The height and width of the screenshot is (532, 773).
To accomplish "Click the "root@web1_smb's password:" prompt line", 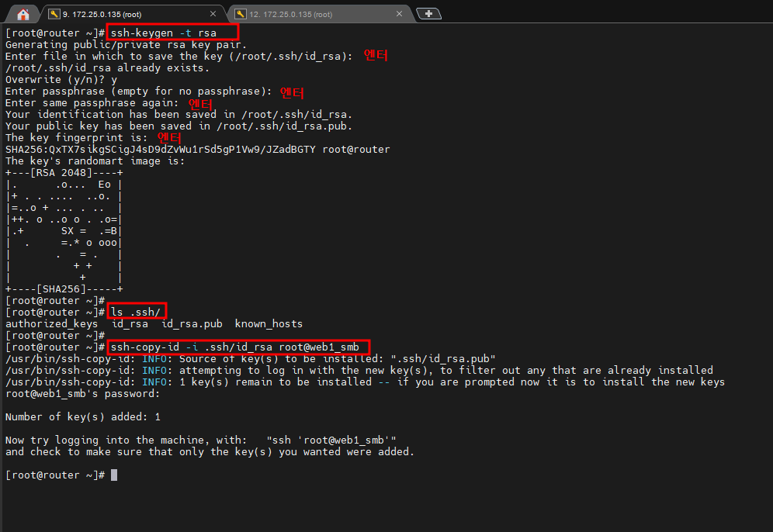I will point(83,394).
